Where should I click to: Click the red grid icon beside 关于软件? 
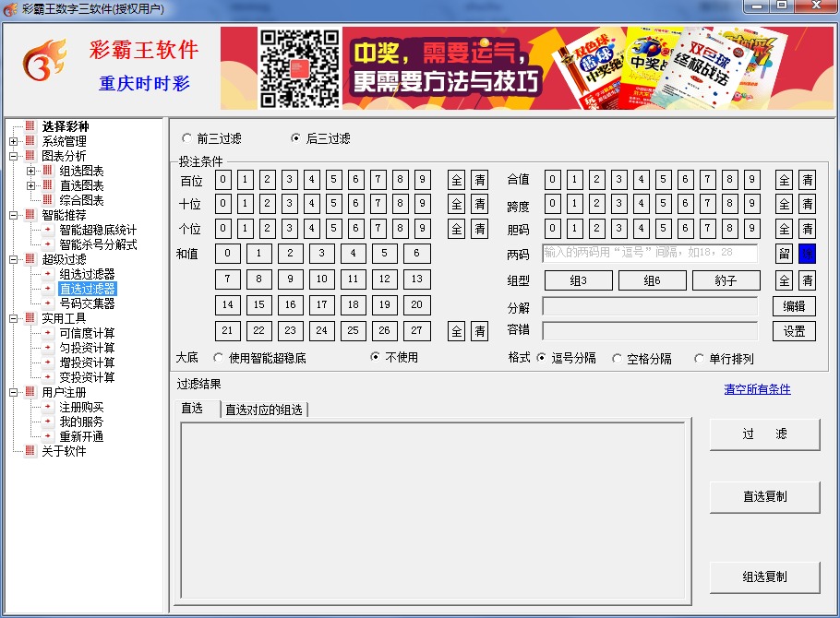click(30, 451)
